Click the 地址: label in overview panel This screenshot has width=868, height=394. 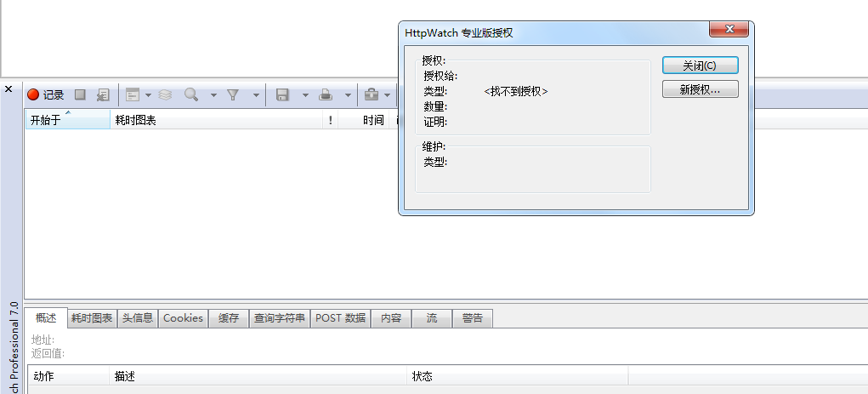coord(43,340)
